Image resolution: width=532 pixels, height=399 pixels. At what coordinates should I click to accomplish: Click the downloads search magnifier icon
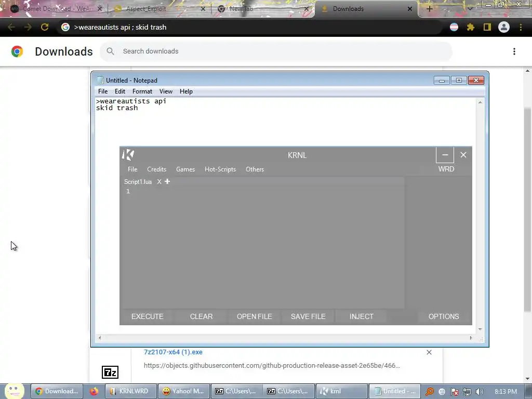(110, 51)
